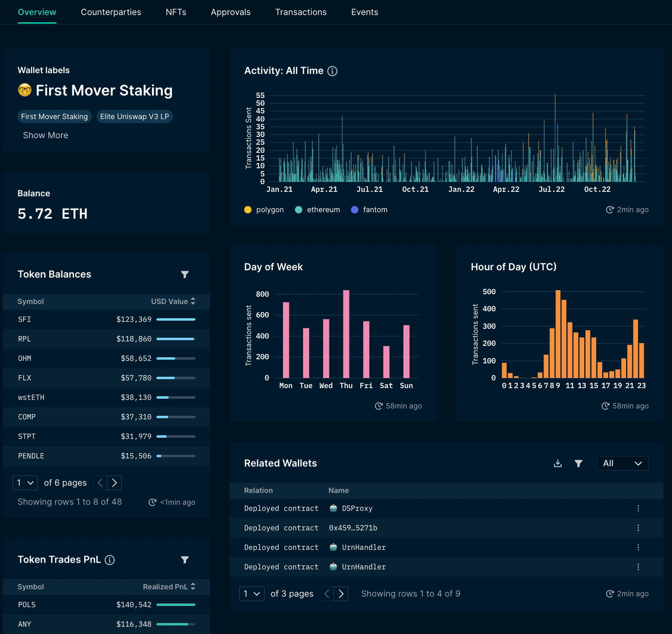Click the Name column header
Screen dimensions: 672x634
(339, 491)
